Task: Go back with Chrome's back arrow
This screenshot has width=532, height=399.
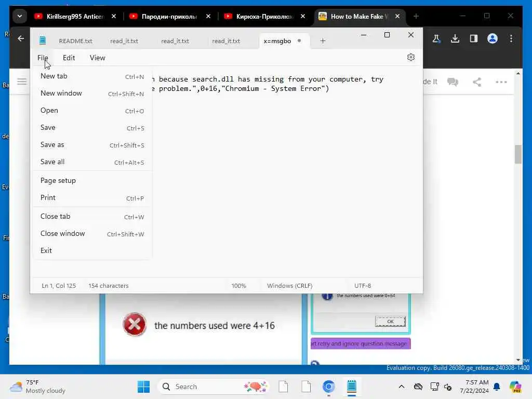Action: pos(21,38)
